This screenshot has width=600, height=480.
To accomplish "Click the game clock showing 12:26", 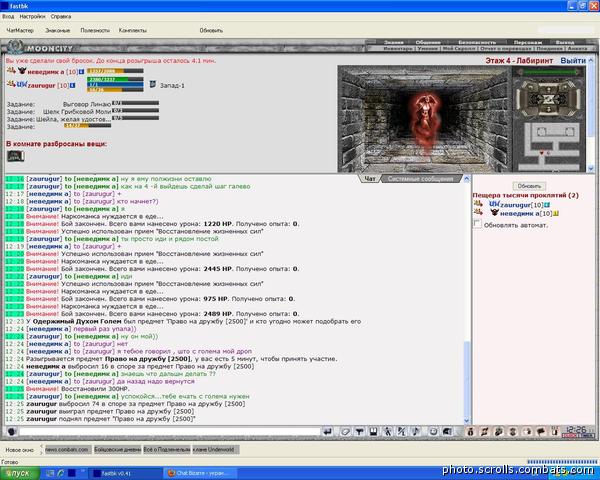I will coord(576,429).
